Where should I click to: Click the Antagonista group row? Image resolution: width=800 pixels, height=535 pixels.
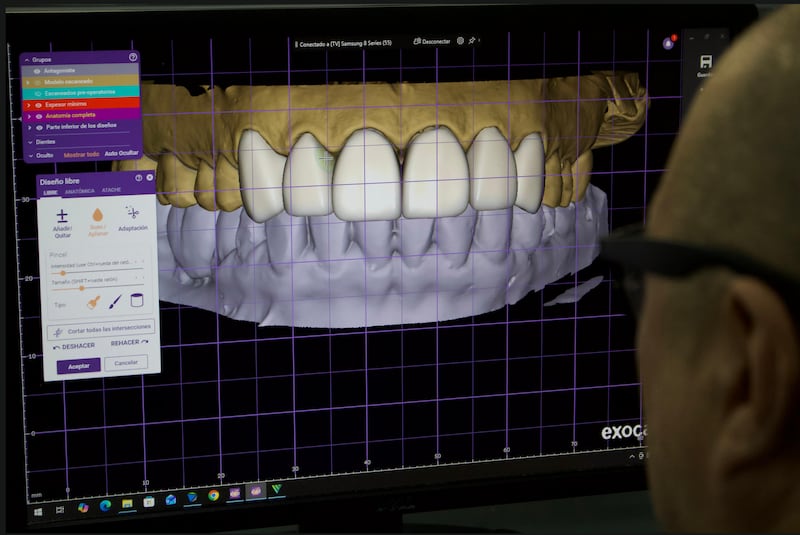click(x=80, y=70)
